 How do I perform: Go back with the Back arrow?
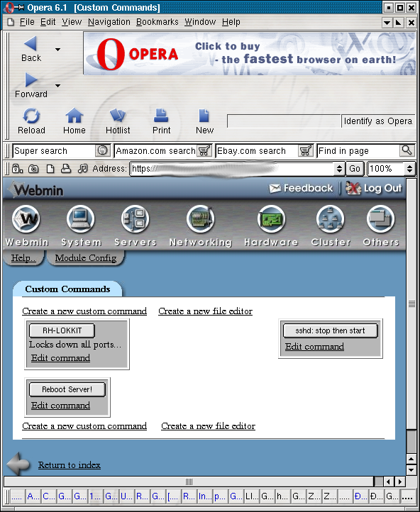click(31, 49)
